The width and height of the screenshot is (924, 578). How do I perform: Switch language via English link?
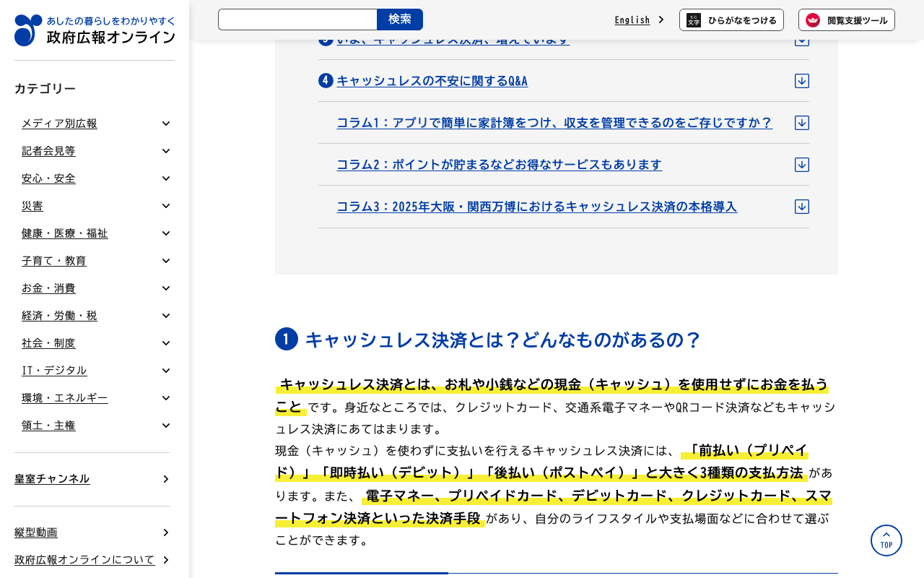pyautogui.click(x=632, y=20)
